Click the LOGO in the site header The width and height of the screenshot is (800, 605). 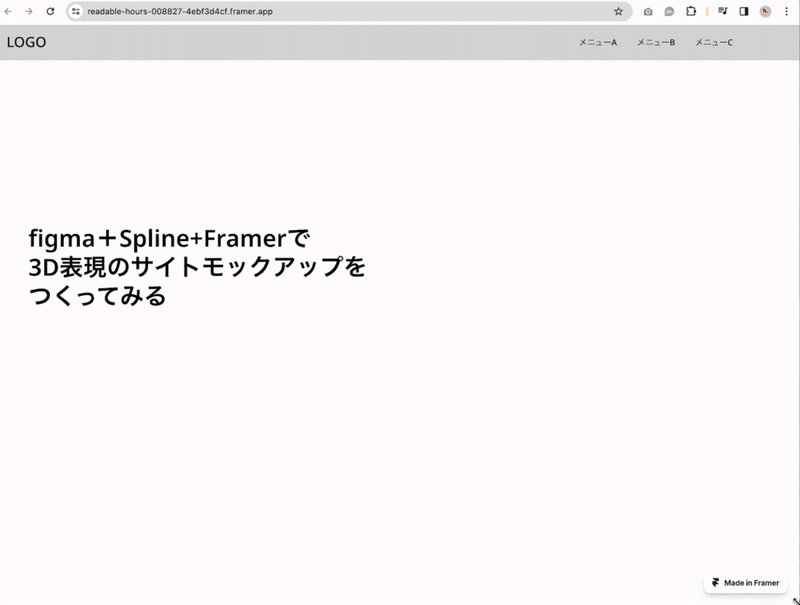(27, 42)
